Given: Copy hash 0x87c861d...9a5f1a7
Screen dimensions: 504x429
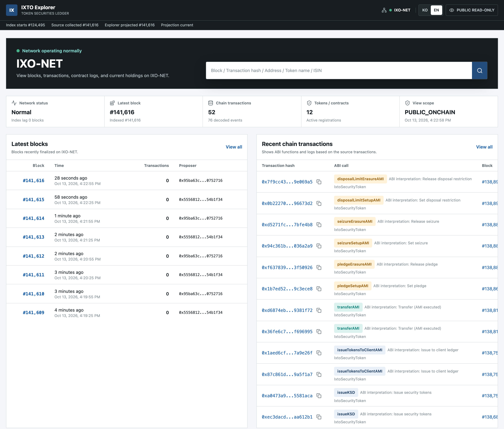Looking at the screenshot, I should click(x=319, y=374).
